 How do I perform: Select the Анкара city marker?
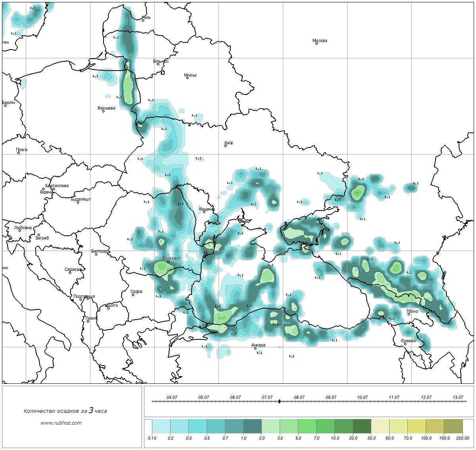click(x=255, y=348)
